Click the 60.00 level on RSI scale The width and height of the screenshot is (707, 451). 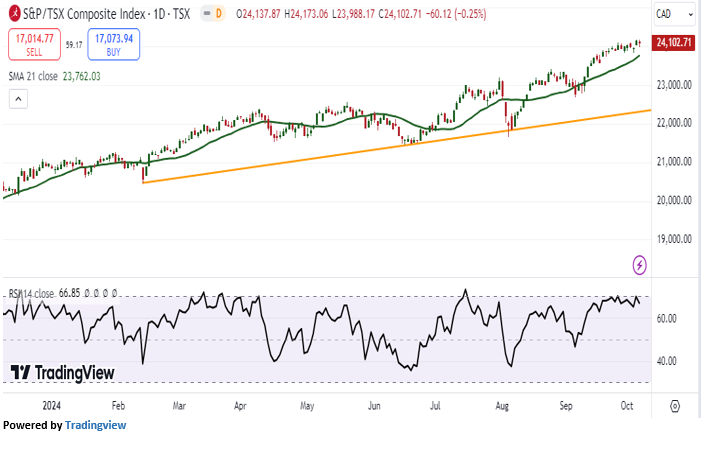click(665, 318)
